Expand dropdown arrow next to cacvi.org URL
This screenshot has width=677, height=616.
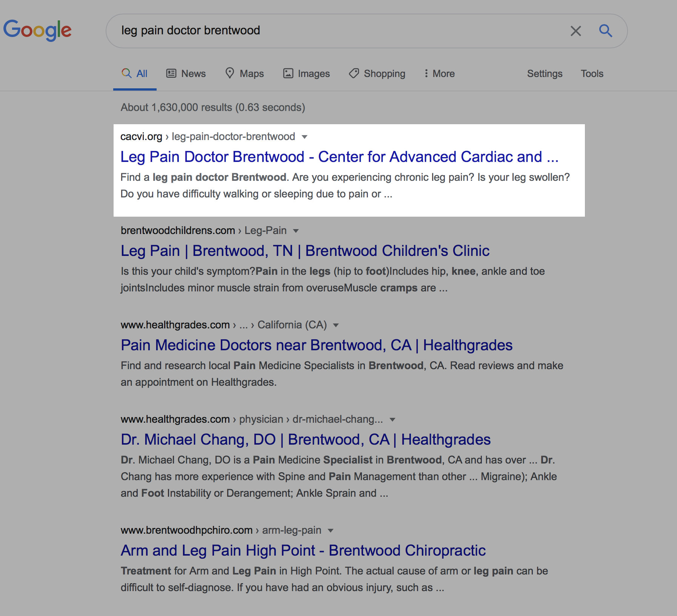(305, 137)
